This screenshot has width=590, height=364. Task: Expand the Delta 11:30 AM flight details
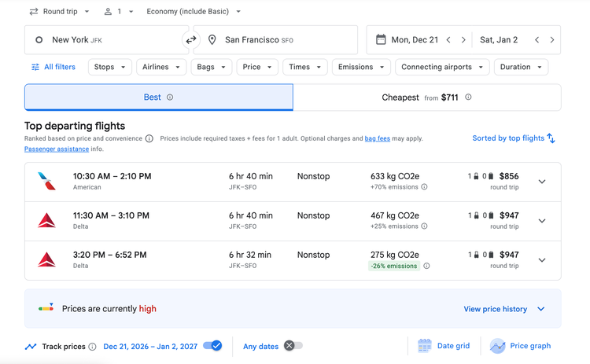(x=542, y=221)
